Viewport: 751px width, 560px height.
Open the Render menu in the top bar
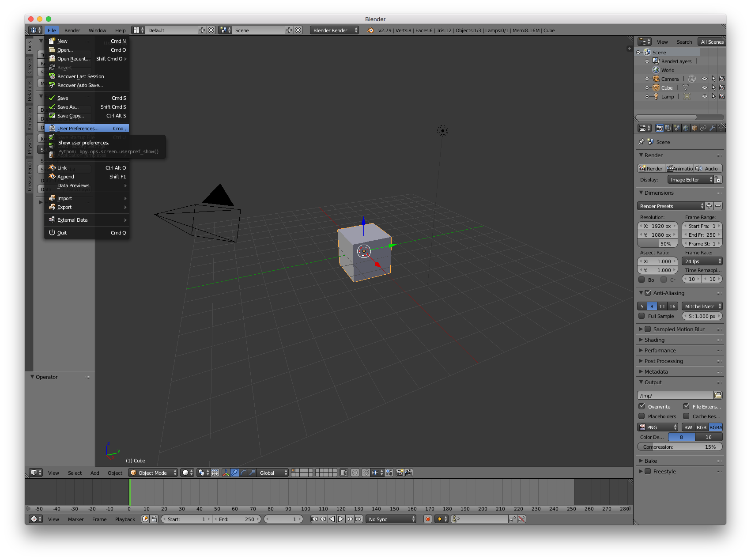click(72, 30)
